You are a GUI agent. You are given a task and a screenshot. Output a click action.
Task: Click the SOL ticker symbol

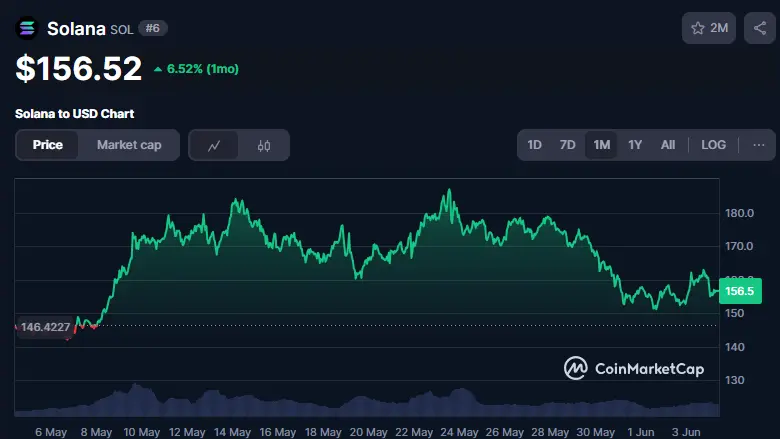tap(122, 30)
